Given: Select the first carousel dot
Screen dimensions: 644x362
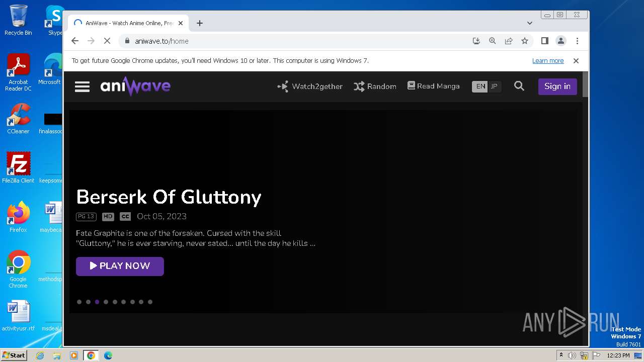Looking at the screenshot, I should coord(79,302).
